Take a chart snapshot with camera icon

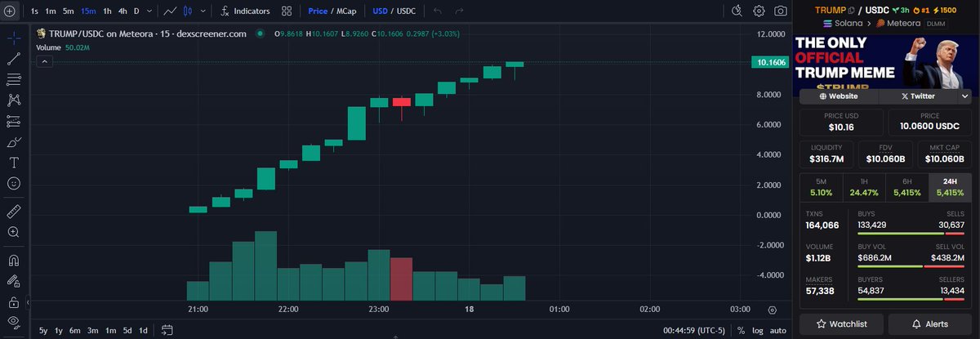coord(781,11)
